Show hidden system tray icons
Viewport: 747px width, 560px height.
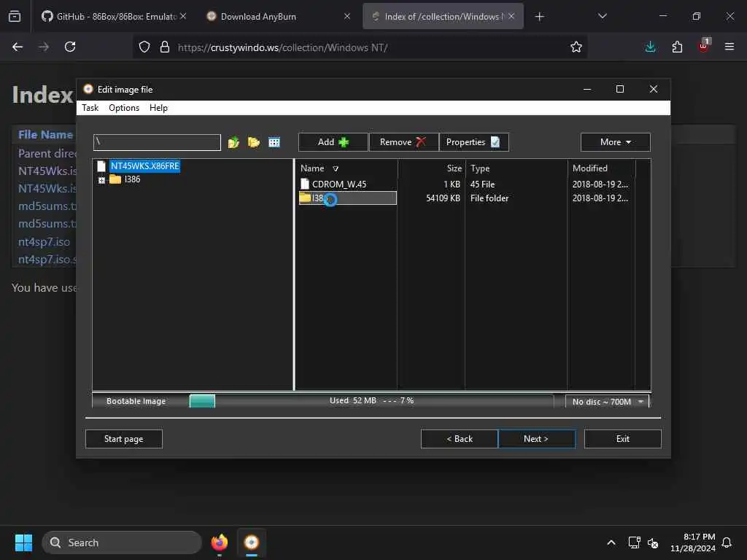pyautogui.click(x=611, y=542)
